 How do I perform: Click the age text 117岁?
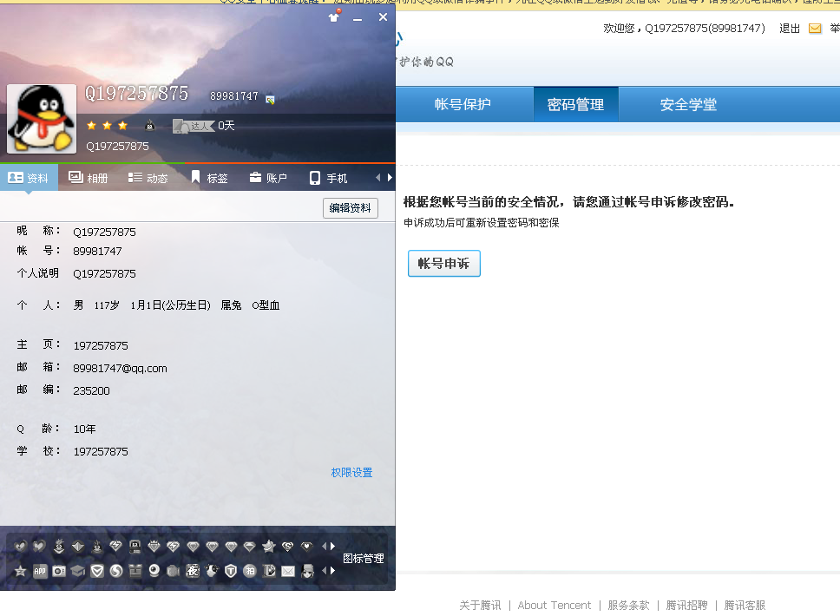tap(107, 305)
